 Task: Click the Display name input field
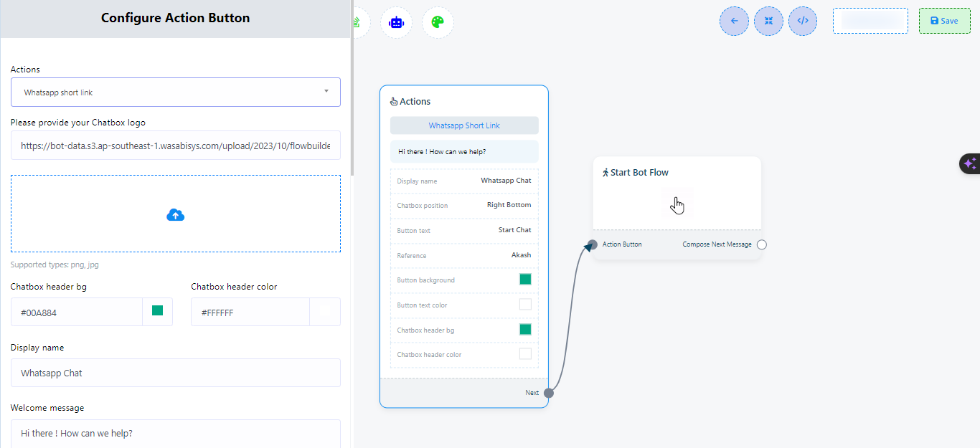pyautogui.click(x=176, y=373)
